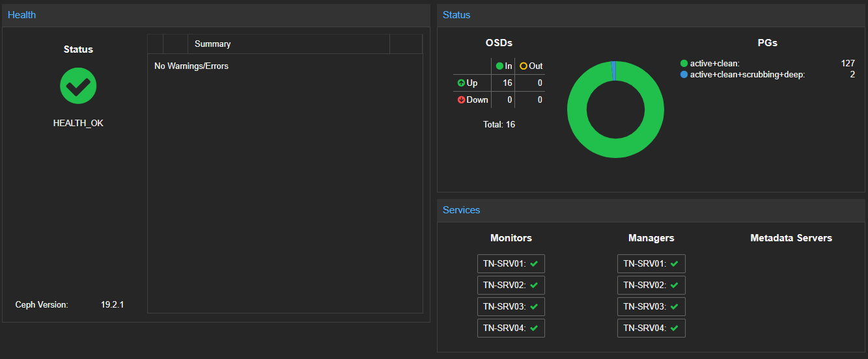868x359 pixels.
Task: Click the blue scrubbing+deep legend dot
Action: 684,75
